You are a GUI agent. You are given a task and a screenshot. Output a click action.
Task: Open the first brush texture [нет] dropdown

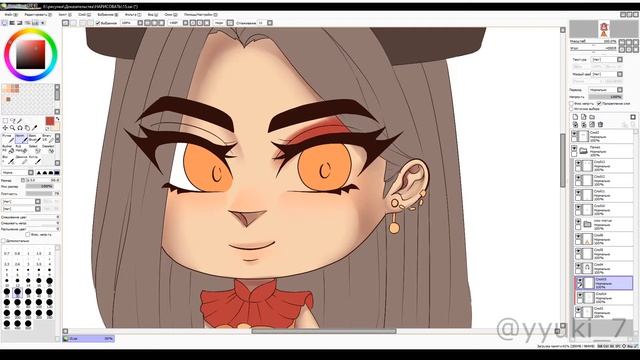point(38,202)
